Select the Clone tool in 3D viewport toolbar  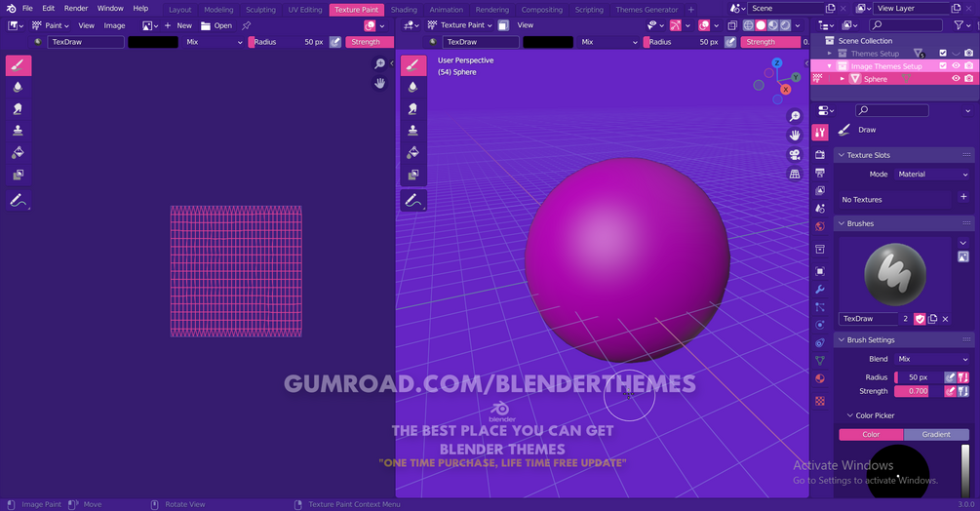pos(413,131)
